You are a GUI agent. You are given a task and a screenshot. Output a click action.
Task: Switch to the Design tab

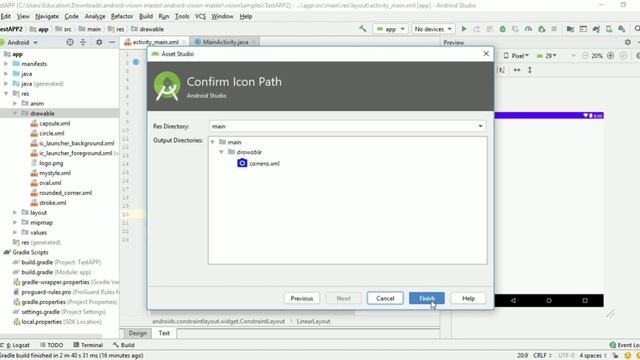pyautogui.click(x=138, y=333)
